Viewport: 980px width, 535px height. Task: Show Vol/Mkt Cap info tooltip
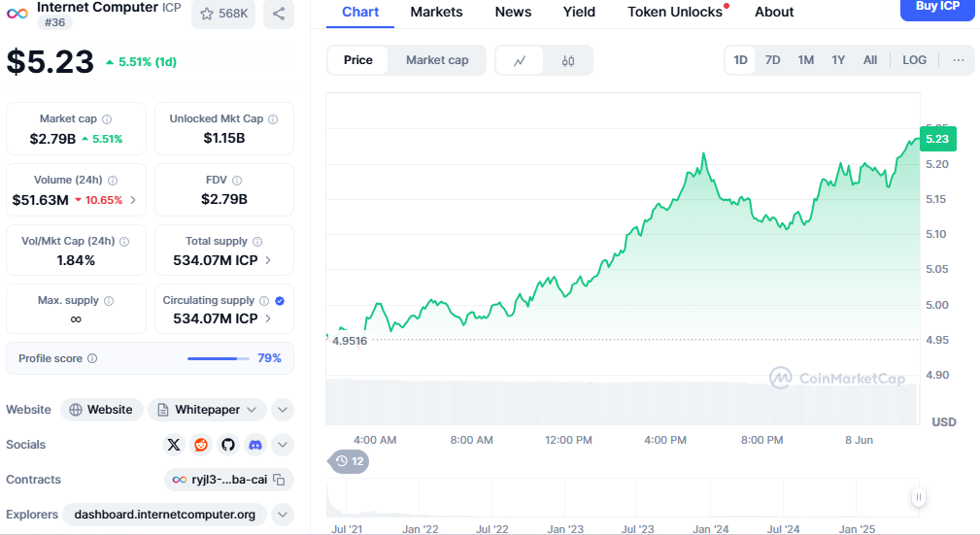pyautogui.click(x=124, y=241)
